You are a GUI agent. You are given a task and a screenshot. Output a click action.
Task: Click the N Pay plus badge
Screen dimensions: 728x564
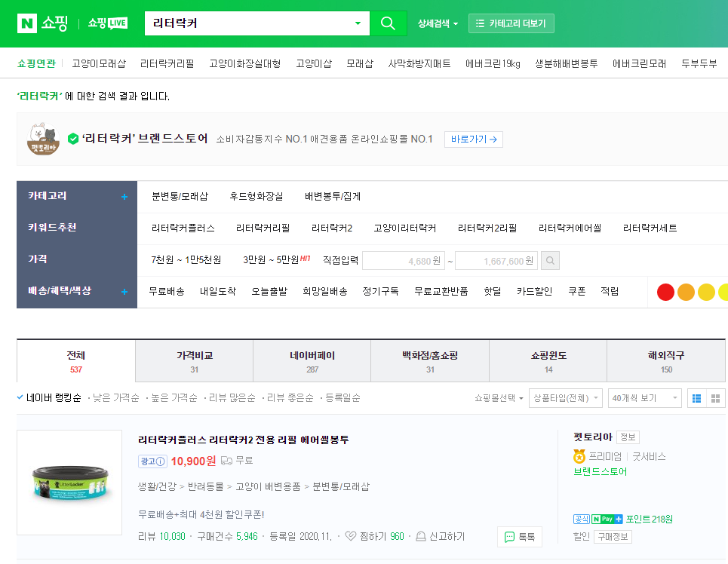point(607,519)
